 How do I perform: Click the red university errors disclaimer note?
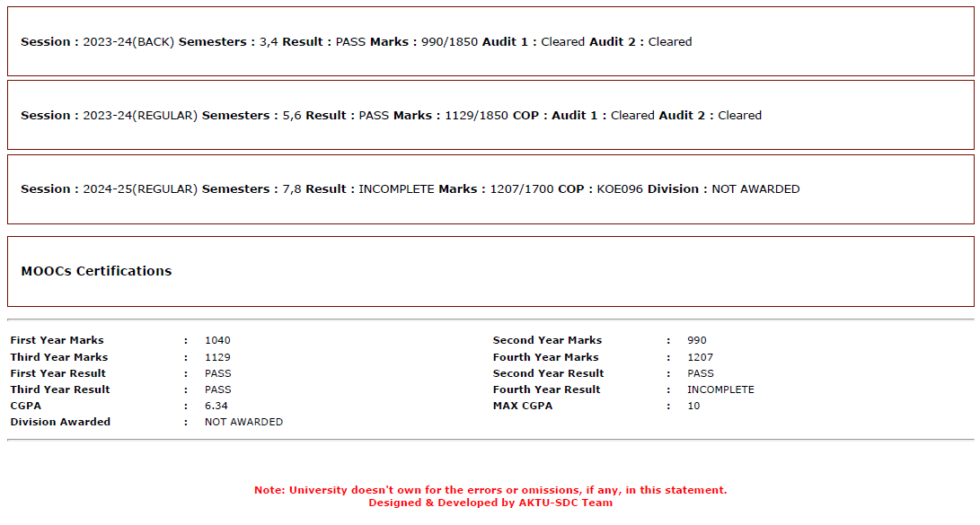[490, 490]
